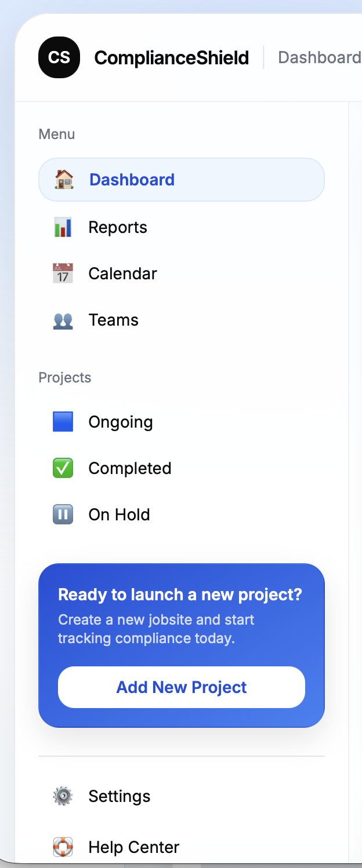The image size is (362, 868).
Task: Click the Calendar date icon
Action: click(x=63, y=273)
